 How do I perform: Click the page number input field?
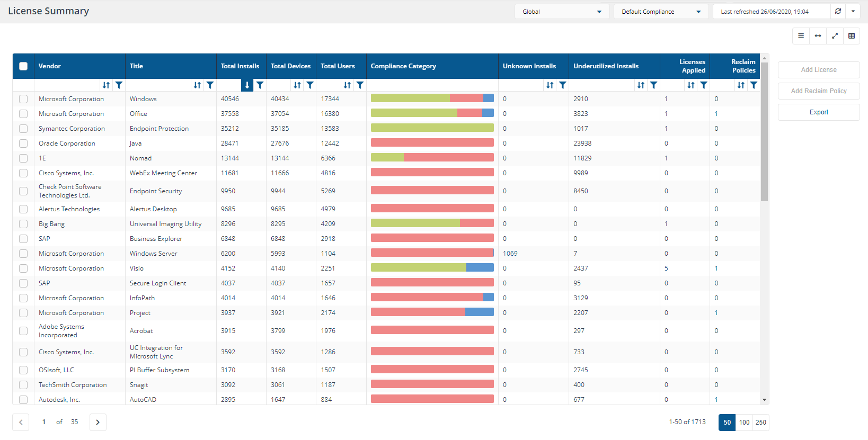[x=44, y=422]
